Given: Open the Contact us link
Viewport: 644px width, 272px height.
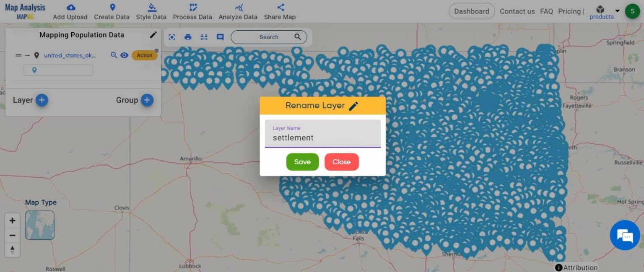Looking at the screenshot, I should pyautogui.click(x=517, y=11).
